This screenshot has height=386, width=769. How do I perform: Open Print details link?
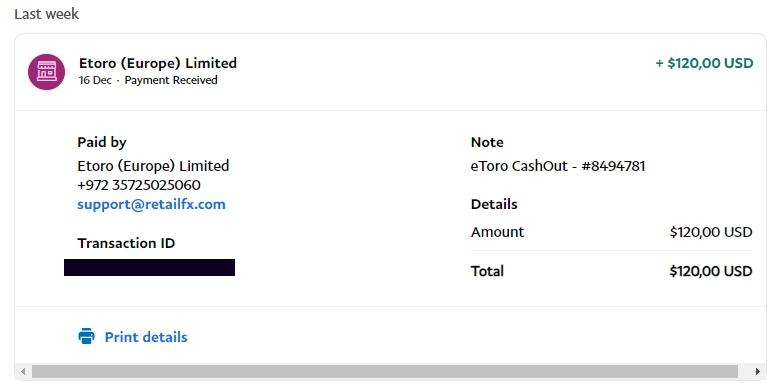click(146, 337)
